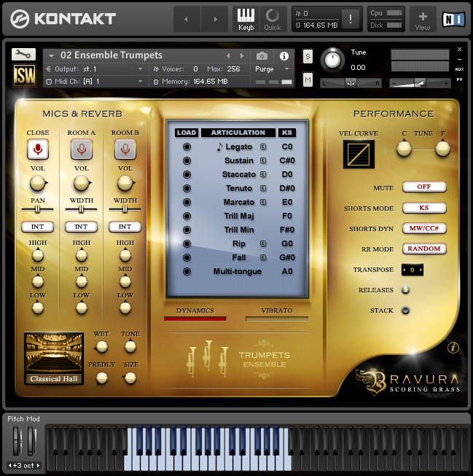The image size is (473, 476).
Task: Select the Trill Min articulation
Action: point(239,230)
